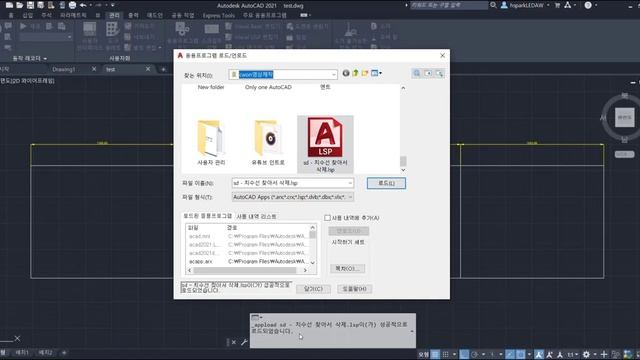Toggle the grid display in the status bar

point(436,354)
